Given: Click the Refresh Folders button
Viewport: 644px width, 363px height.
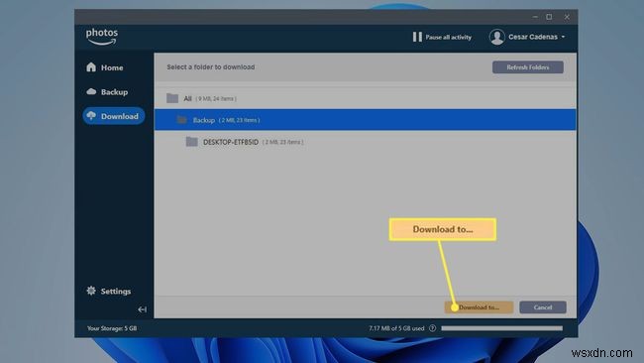Looking at the screenshot, I should (x=528, y=67).
